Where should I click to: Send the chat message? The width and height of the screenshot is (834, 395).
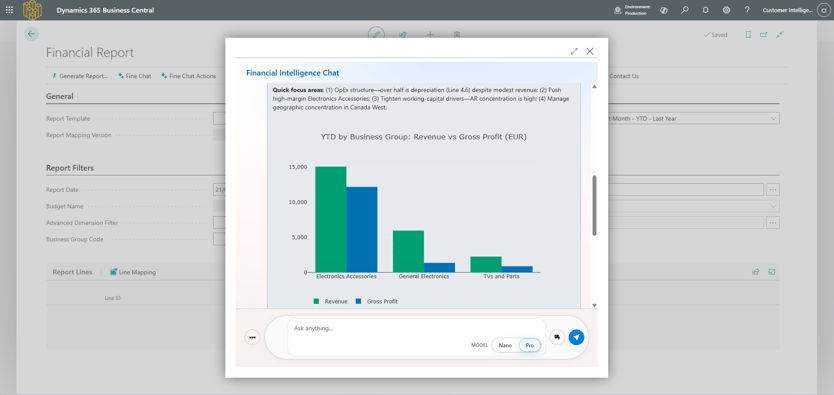(x=576, y=337)
